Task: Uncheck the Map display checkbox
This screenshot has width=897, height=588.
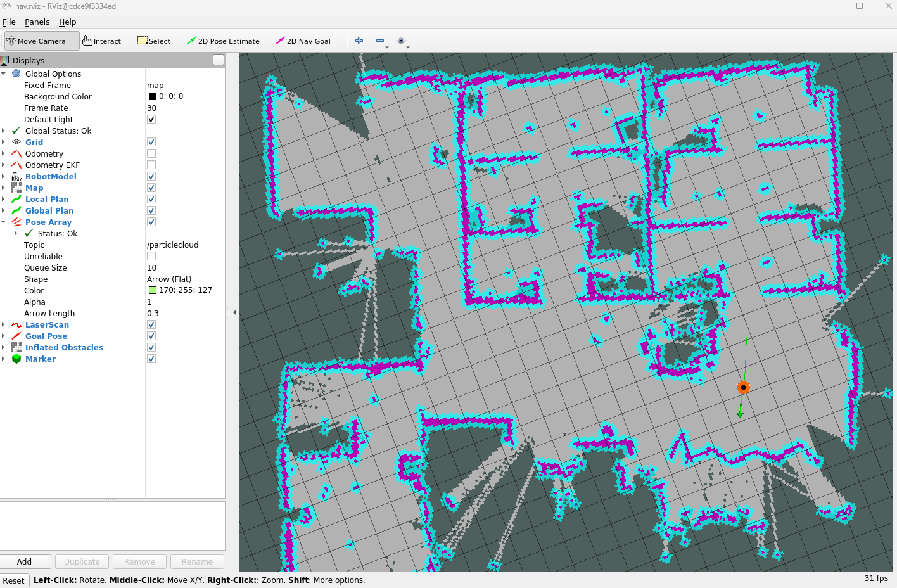Action: [151, 188]
